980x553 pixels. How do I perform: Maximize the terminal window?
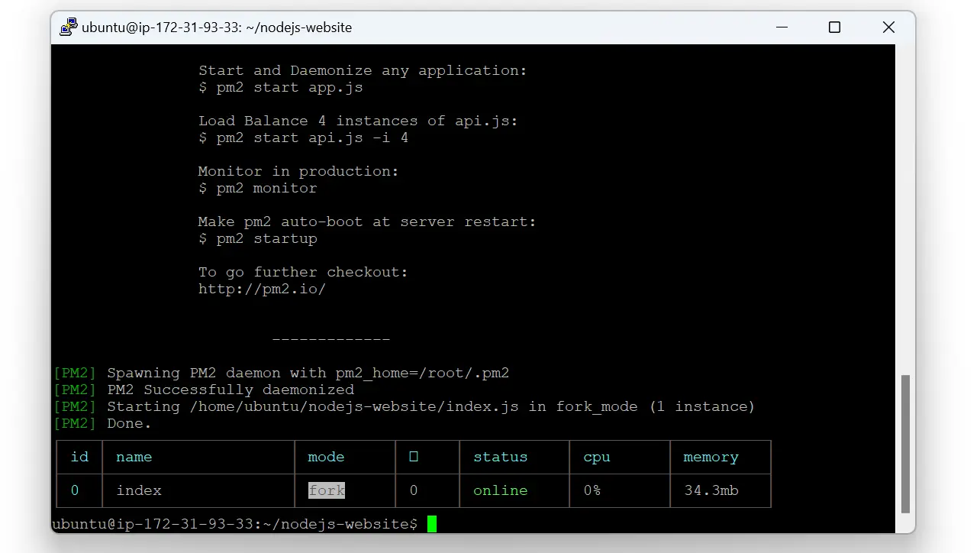(834, 27)
